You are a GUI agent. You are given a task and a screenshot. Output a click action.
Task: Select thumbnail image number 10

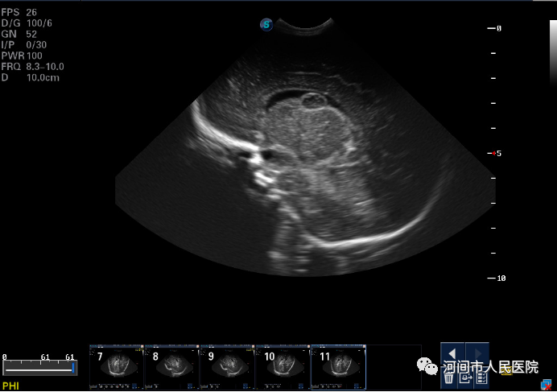point(283,366)
